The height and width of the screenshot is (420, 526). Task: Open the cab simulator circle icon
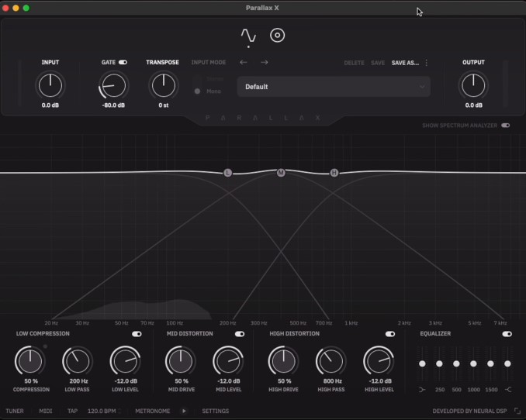point(278,35)
